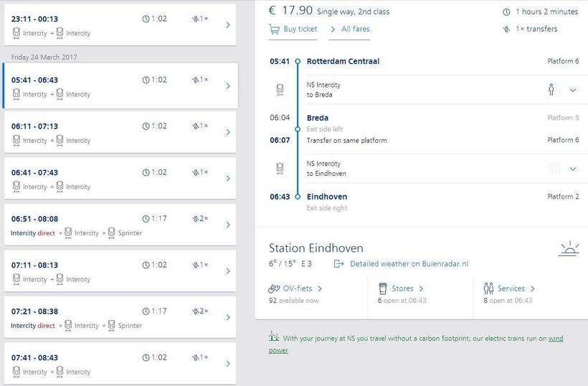Click the sunrise weather icon
Image resolution: width=588 pixels, height=386 pixels.
click(x=569, y=249)
